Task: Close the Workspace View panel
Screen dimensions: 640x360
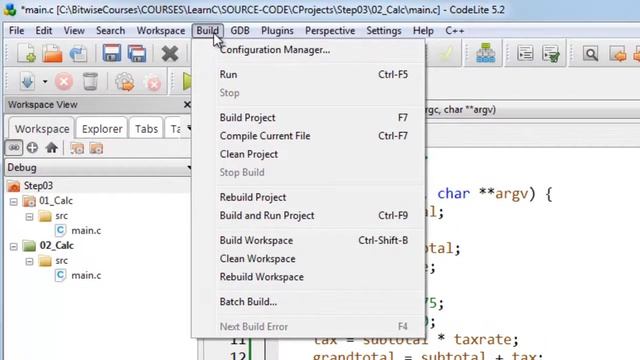Action: point(187,104)
